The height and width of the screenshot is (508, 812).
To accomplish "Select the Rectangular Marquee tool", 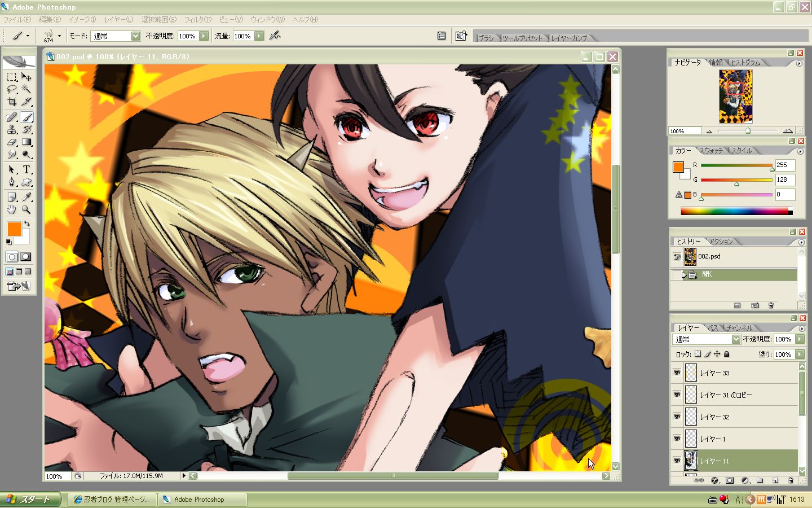I will pos(12,77).
